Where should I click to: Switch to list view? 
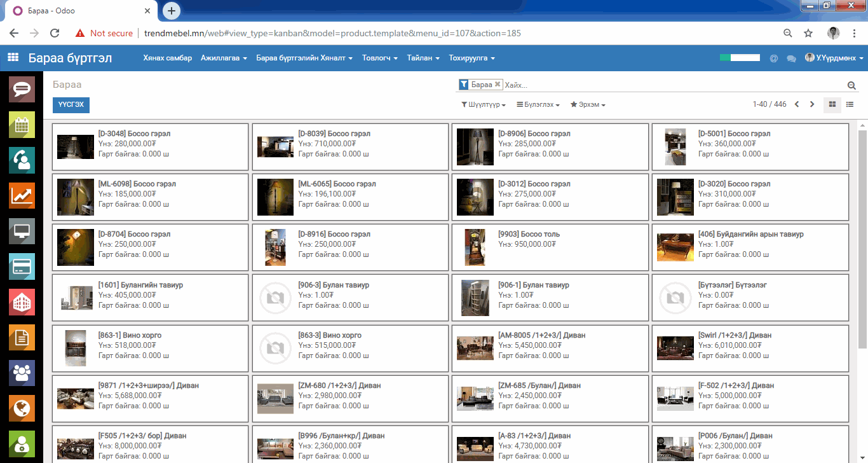(x=850, y=105)
